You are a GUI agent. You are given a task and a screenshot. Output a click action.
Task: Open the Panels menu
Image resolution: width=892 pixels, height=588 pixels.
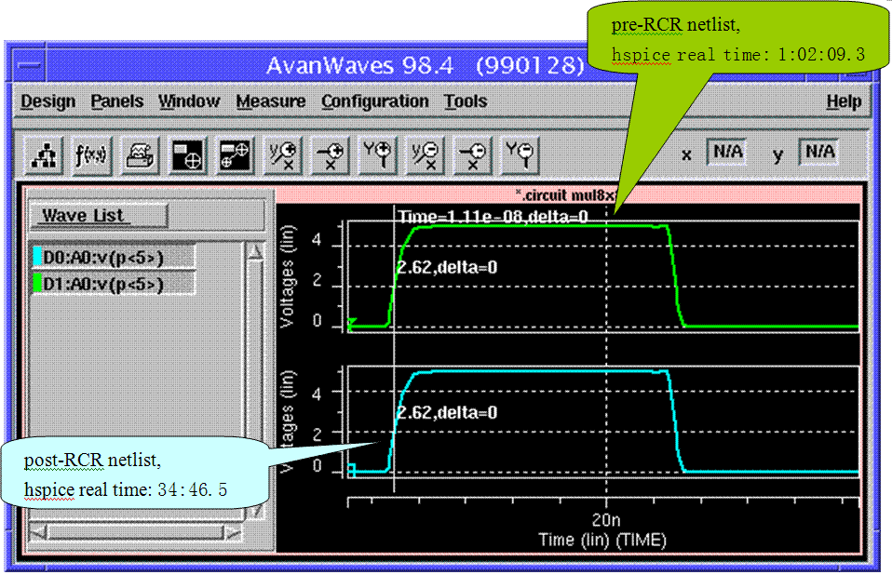click(x=117, y=101)
